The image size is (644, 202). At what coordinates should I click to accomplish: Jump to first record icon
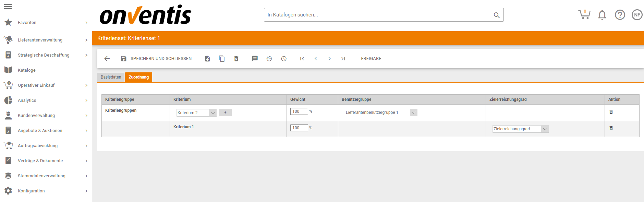302,59
